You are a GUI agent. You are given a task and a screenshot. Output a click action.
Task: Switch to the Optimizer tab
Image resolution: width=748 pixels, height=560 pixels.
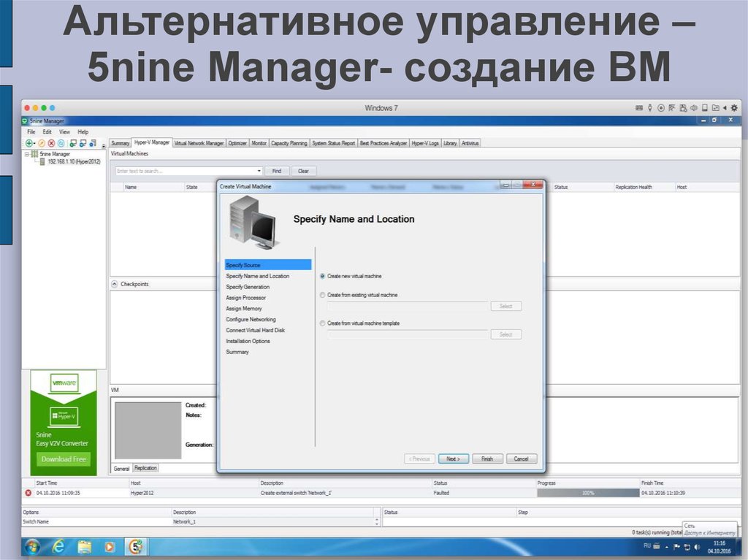coord(237,143)
